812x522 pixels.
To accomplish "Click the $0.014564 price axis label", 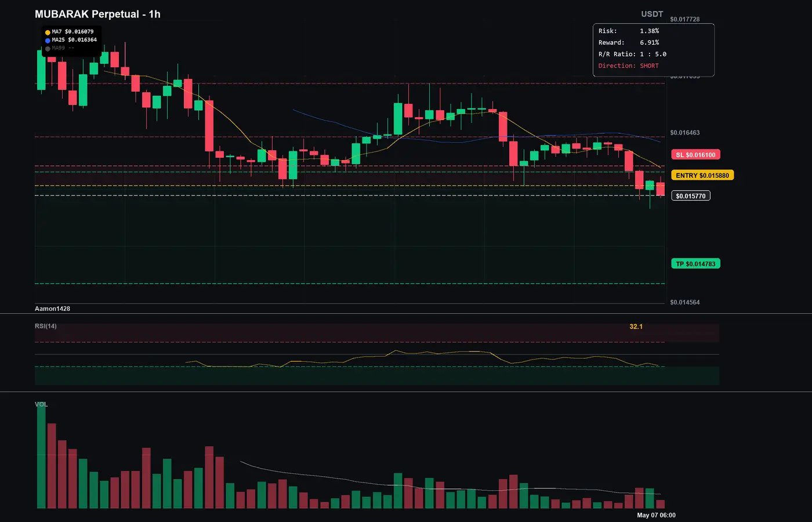I will point(685,302).
